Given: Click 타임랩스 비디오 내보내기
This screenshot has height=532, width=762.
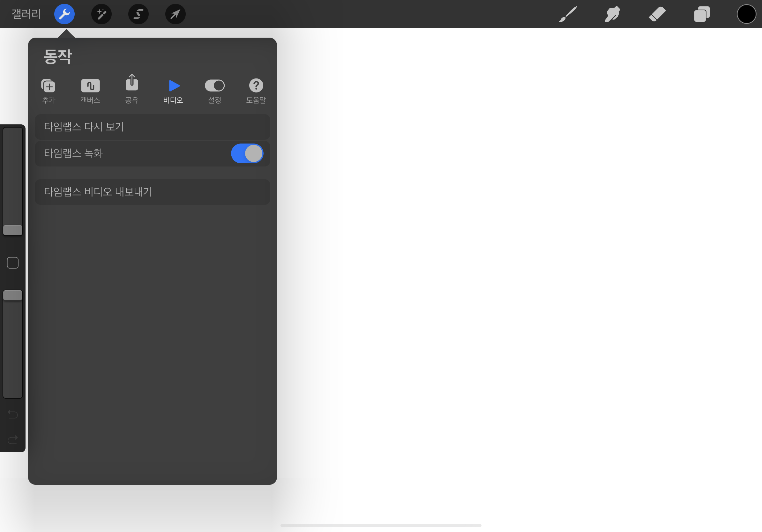Looking at the screenshot, I should 152,192.
